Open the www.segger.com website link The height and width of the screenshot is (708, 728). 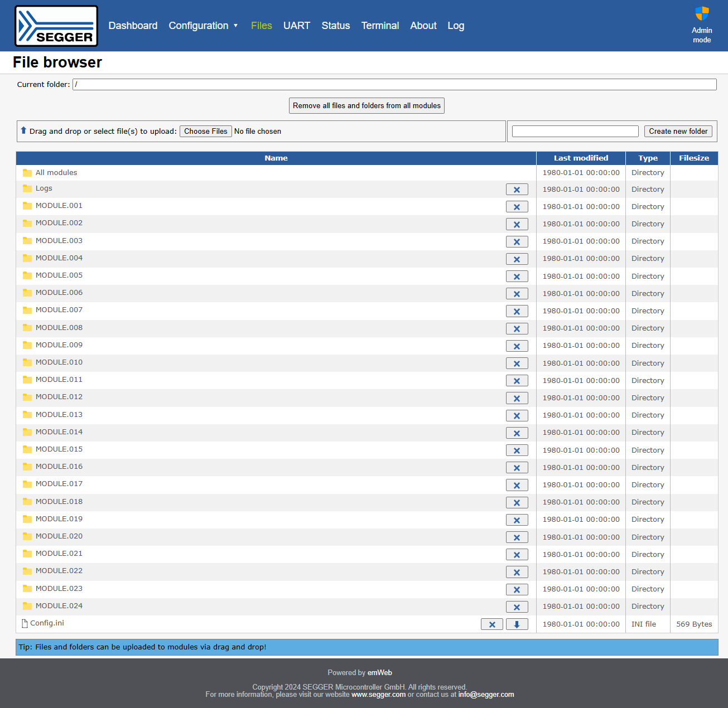click(378, 695)
